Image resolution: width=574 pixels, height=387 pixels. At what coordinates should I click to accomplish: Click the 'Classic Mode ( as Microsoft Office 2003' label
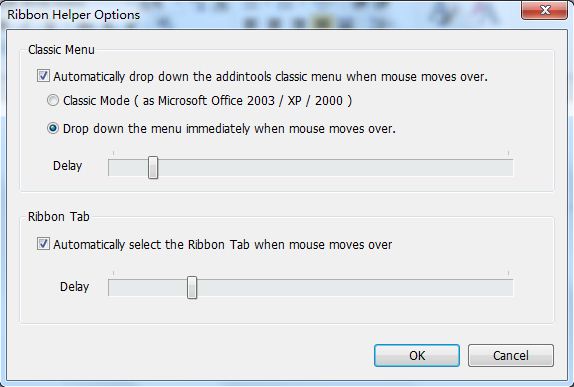click(x=169, y=100)
